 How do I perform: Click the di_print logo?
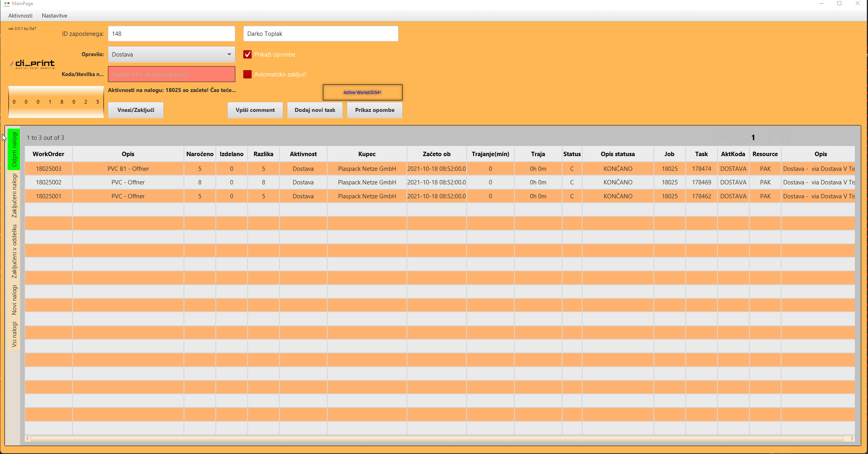click(33, 64)
